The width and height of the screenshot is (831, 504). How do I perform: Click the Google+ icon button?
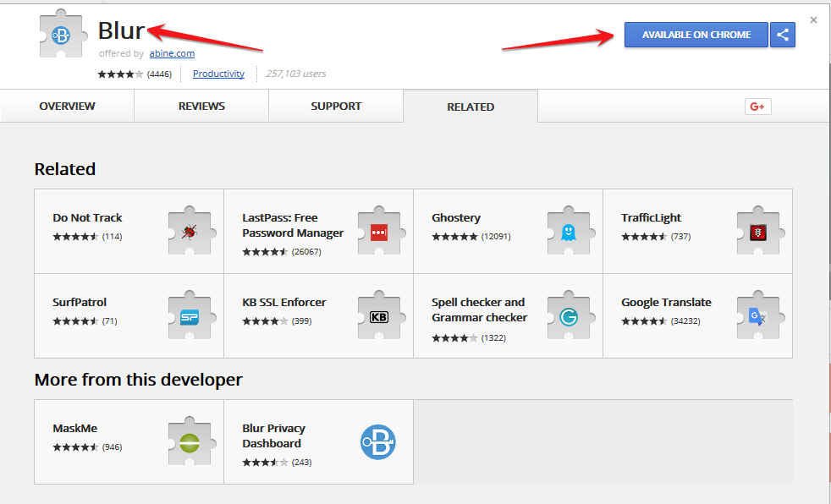tap(758, 107)
